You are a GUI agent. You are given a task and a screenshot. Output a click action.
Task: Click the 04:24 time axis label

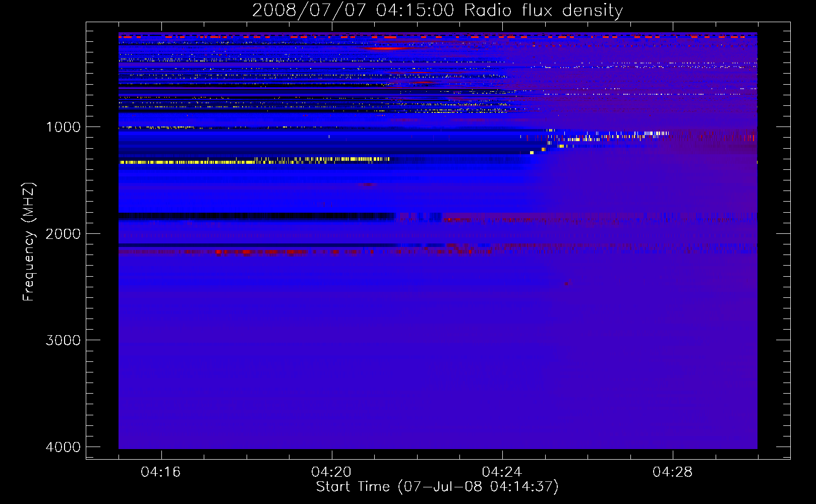pyautogui.click(x=502, y=472)
